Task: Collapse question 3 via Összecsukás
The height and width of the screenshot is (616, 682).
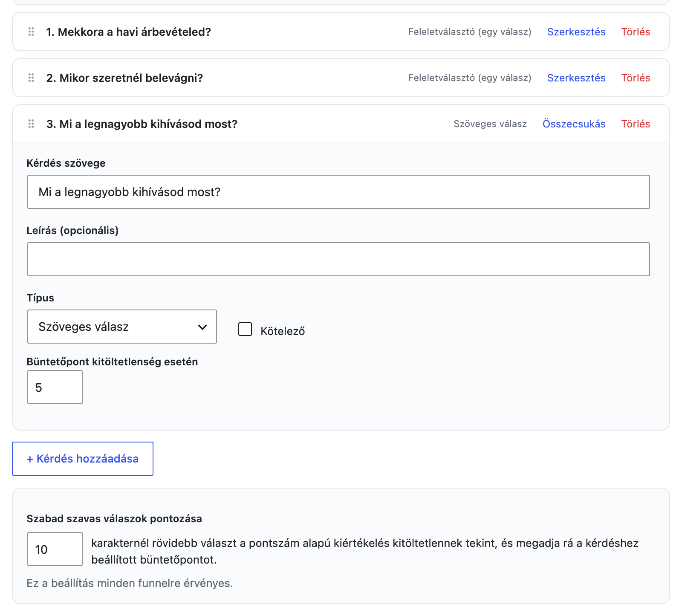Action: coord(574,124)
